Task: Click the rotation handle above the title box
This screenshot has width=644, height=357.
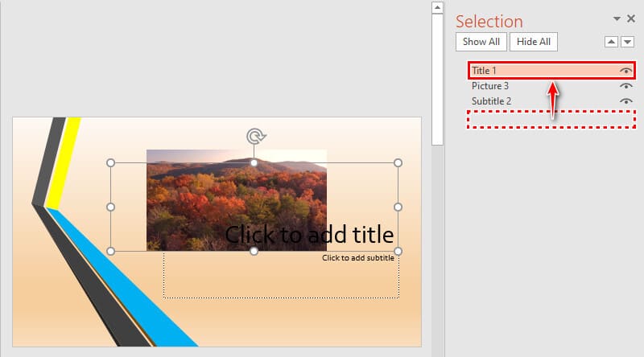Action: coord(255,136)
